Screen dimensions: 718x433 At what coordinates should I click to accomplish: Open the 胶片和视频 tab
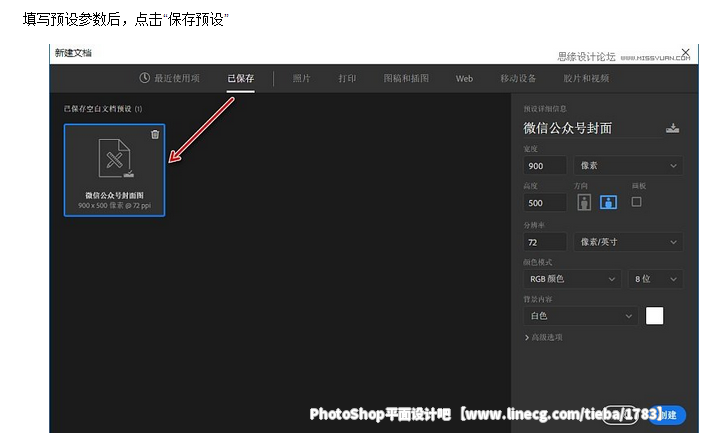click(x=586, y=78)
